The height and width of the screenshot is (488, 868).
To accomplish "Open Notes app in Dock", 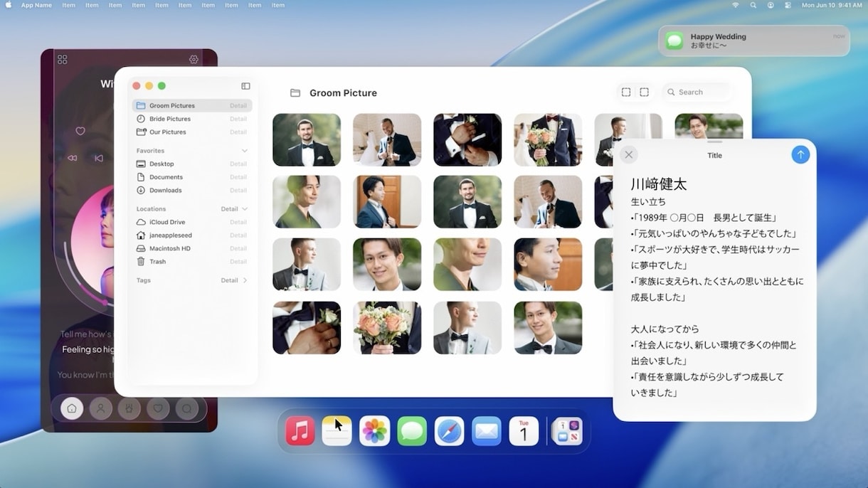I will click(x=337, y=431).
